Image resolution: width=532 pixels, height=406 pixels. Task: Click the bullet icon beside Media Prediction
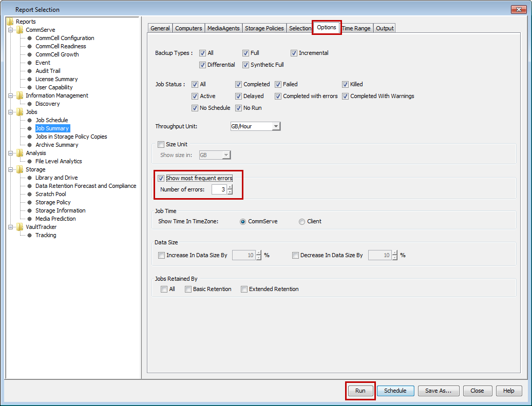pyautogui.click(x=29, y=219)
